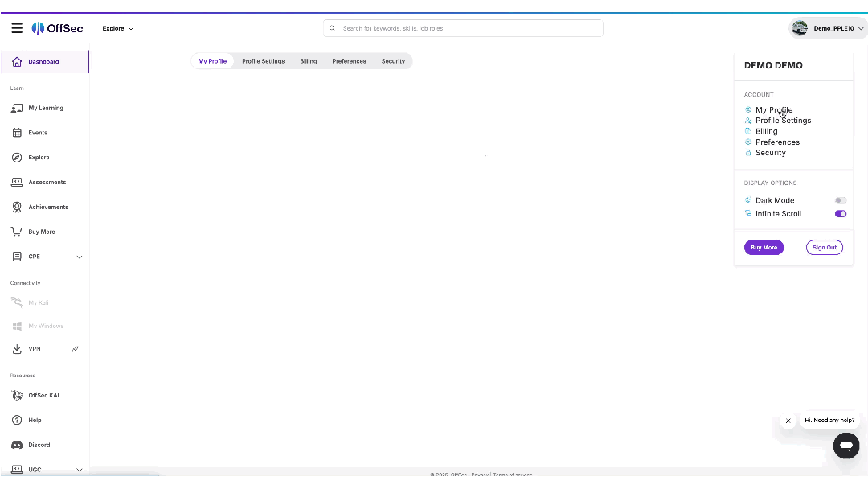Switch to the Billing tab
Image resolution: width=868 pixels, height=489 pixels.
(x=309, y=61)
